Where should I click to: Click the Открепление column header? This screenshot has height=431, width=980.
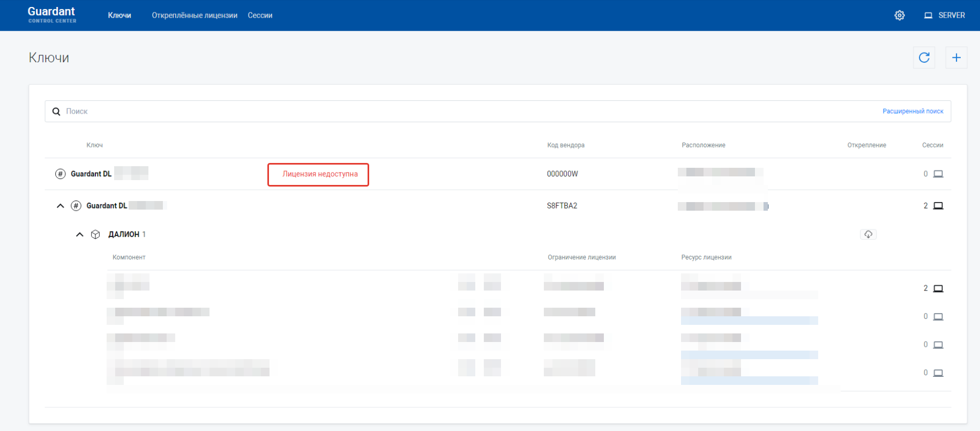pos(866,145)
